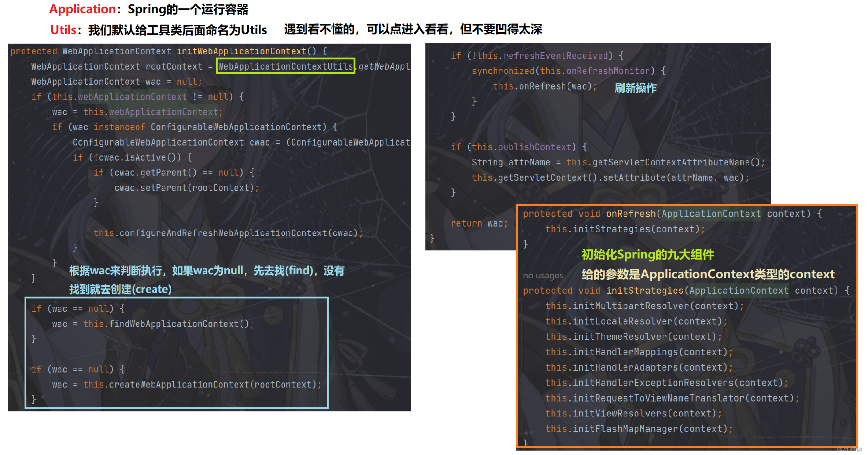
Task: Click the 'return wac;' statement
Action: point(479,223)
